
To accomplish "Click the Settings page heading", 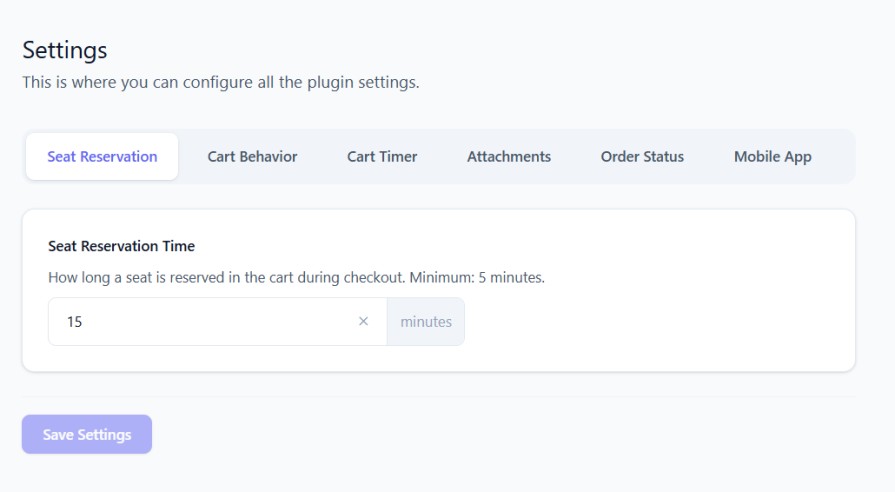I will click(65, 49).
